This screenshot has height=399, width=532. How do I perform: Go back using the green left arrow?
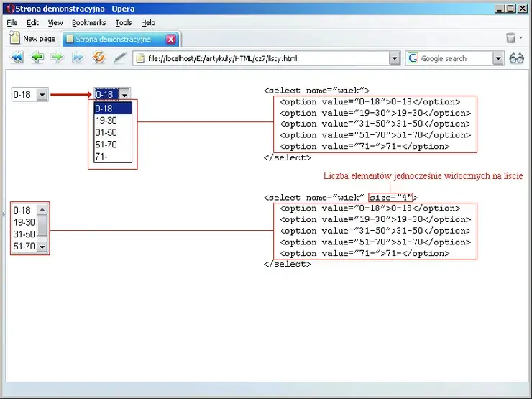pos(37,58)
